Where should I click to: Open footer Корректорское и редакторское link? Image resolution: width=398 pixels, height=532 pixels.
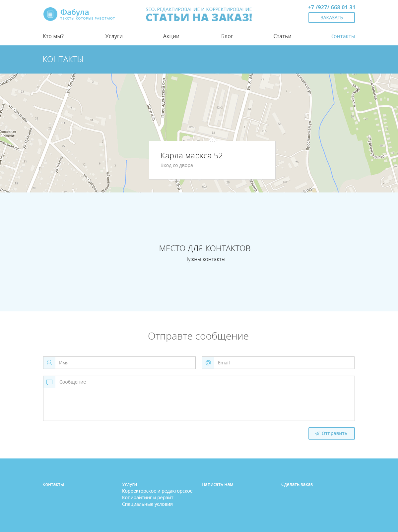tap(157, 491)
